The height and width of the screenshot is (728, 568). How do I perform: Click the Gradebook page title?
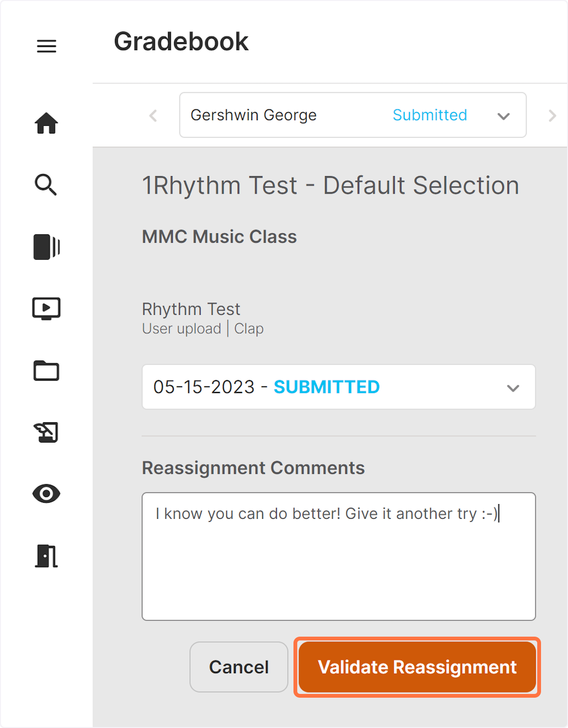point(181,42)
